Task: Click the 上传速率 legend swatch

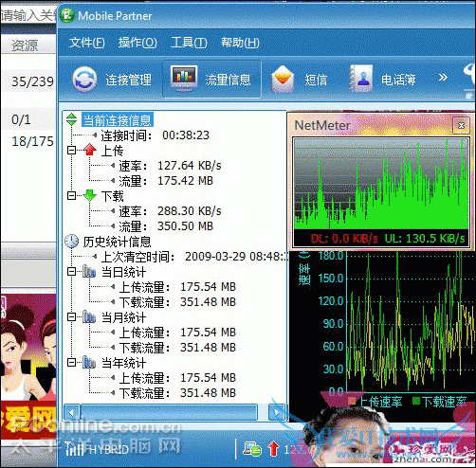Action: (352, 402)
